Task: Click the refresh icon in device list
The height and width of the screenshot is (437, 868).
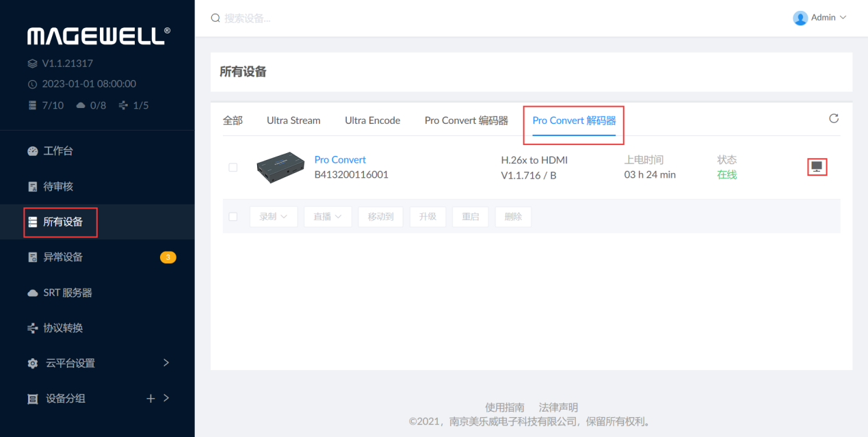Action: pyautogui.click(x=833, y=119)
